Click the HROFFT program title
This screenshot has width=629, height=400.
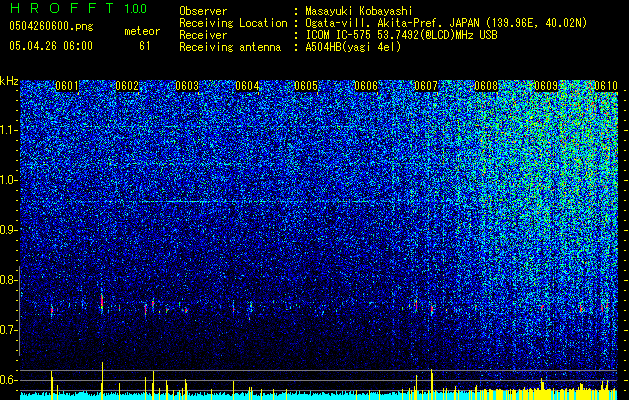62,8
